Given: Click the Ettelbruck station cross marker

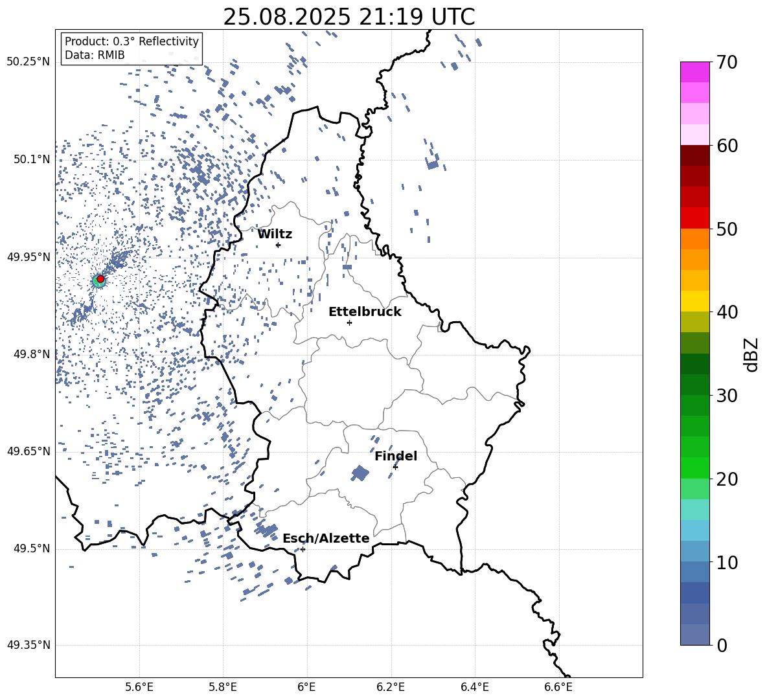Looking at the screenshot, I should pyautogui.click(x=349, y=322).
